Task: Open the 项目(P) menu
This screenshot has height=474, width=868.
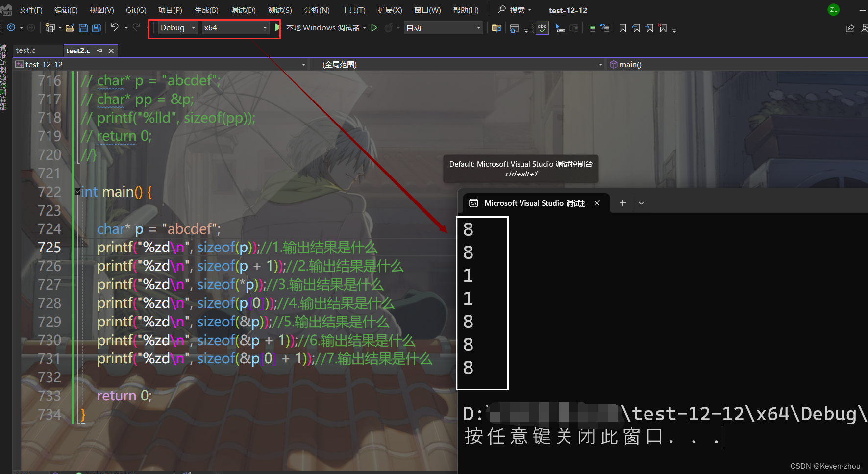Action: click(x=170, y=10)
